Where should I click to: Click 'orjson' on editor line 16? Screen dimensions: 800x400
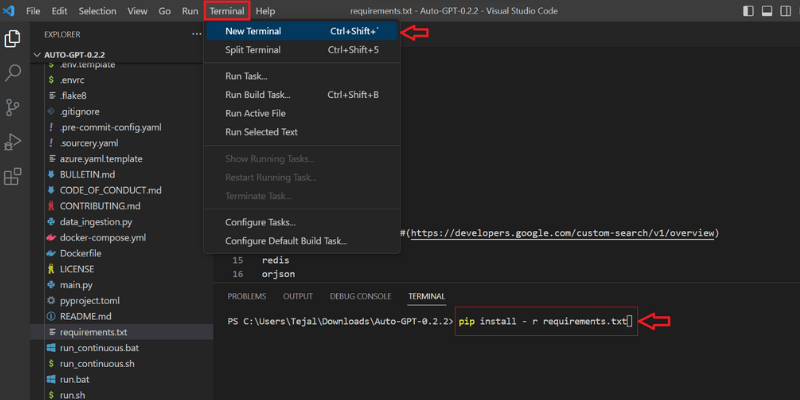279,274
